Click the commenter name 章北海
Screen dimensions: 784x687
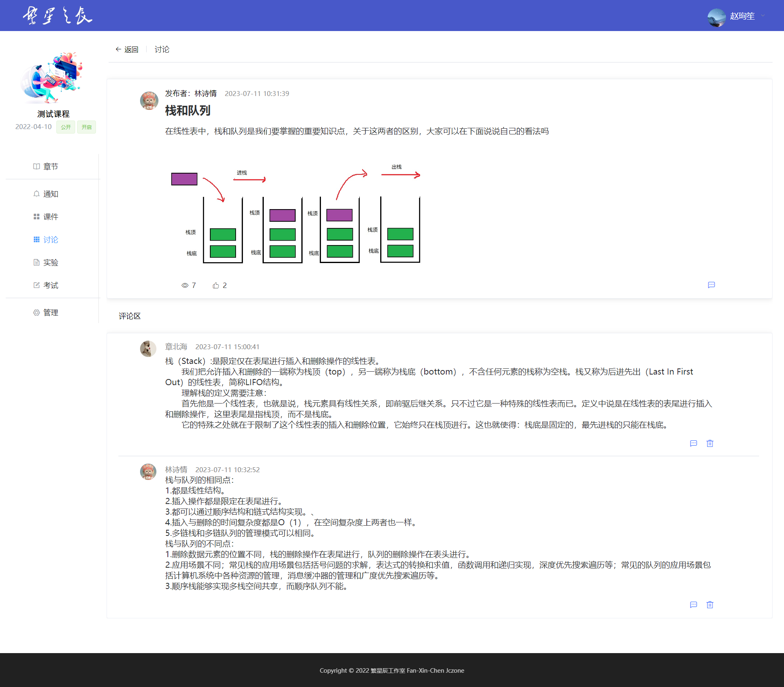pyautogui.click(x=176, y=347)
